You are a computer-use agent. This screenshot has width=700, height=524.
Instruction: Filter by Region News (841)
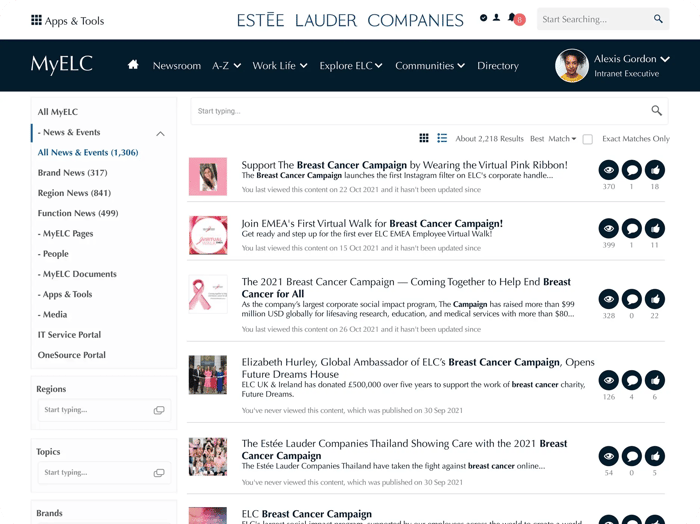click(74, 193)
